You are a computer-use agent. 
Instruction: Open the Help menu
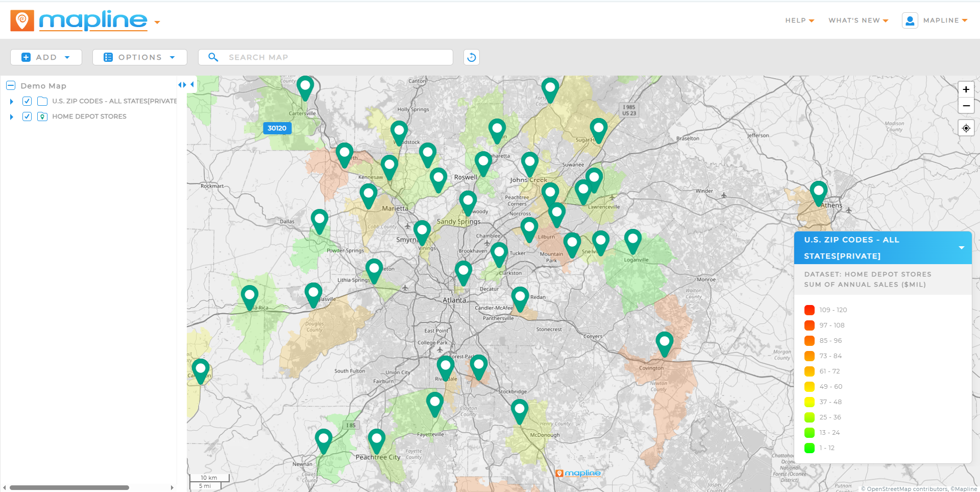799,20
